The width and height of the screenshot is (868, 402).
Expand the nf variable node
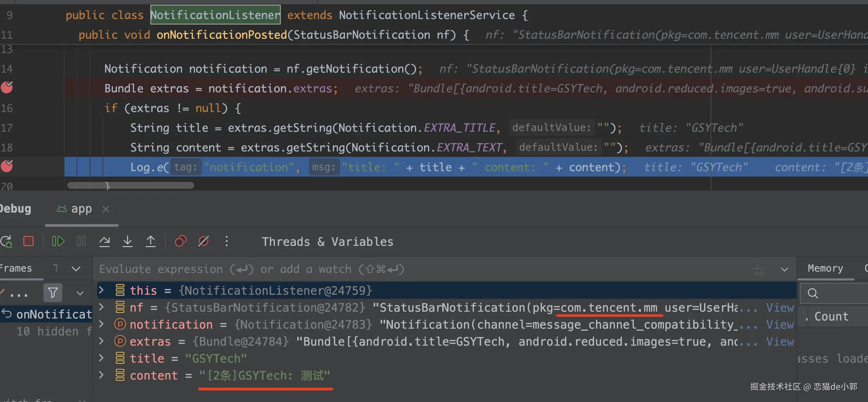pos(101,307)
